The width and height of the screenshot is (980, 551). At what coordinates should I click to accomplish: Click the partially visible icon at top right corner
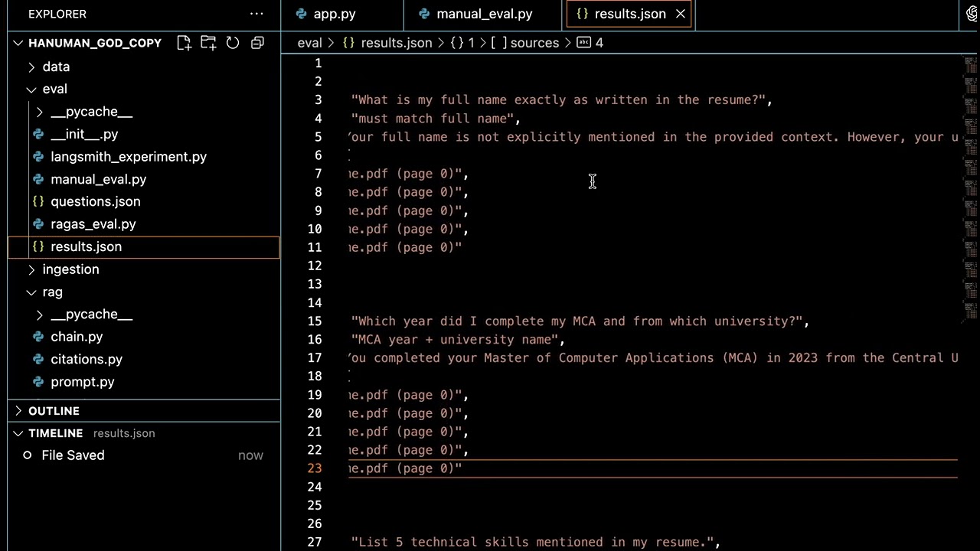click(974, 14)
